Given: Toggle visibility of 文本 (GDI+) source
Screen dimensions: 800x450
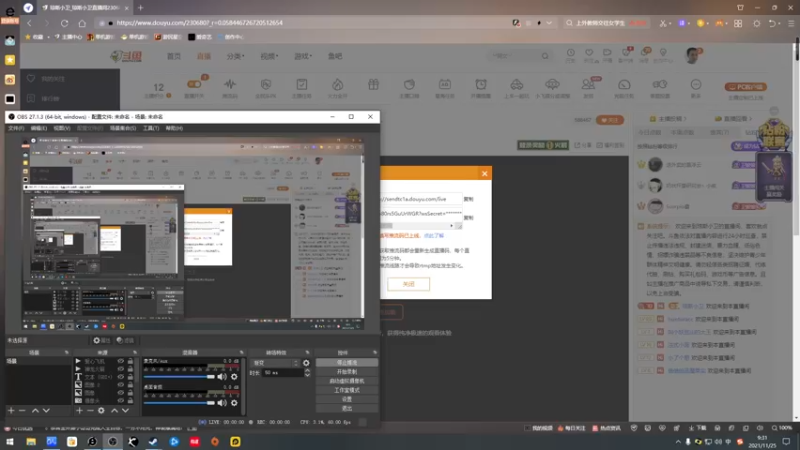Looking at the screenshot, I should coord(121,377).
